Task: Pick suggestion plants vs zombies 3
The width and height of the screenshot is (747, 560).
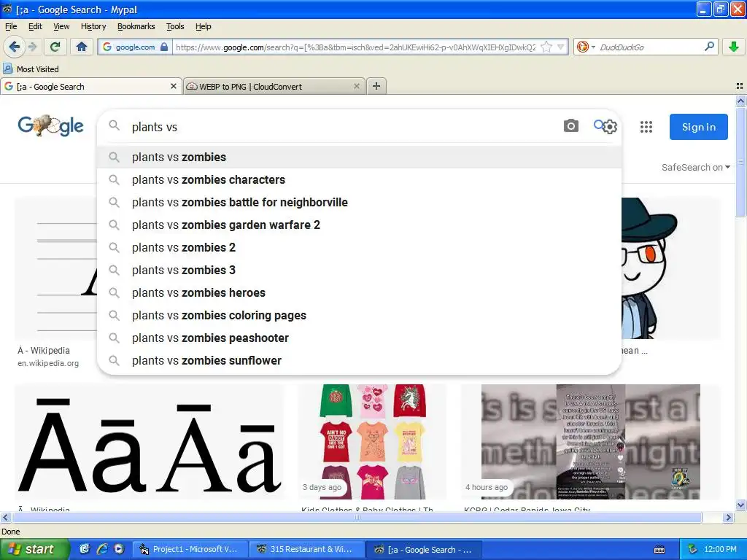Action: [359, 270]
